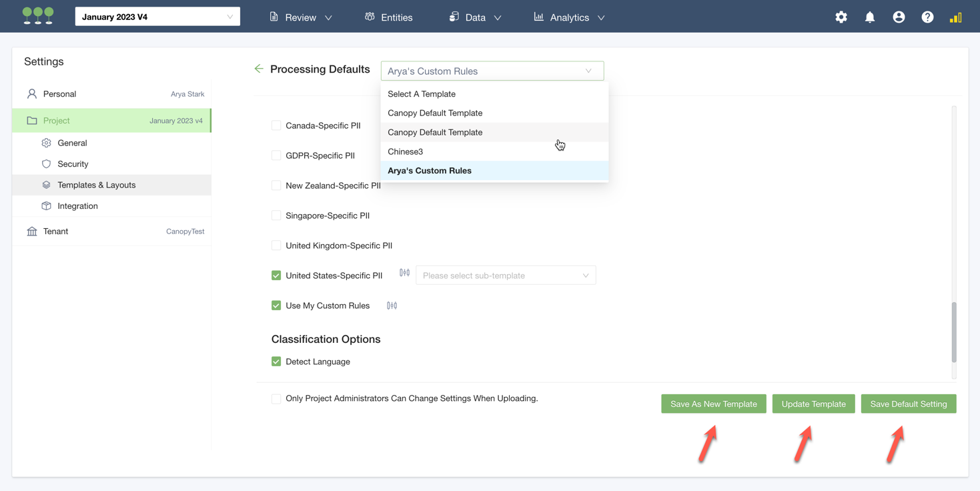Screen dimensions: 980x491
Task: Select Chinese3 from the template list
Action: click(x=406, y=151)
